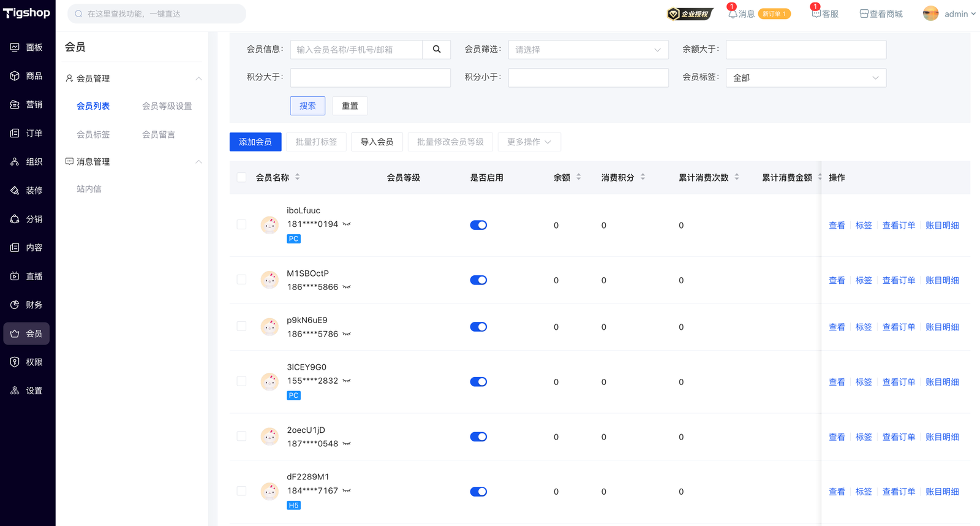The width and height of the screenshot is (980, 526).
Task: Open the message bell notifications
Action: [733, 13]
